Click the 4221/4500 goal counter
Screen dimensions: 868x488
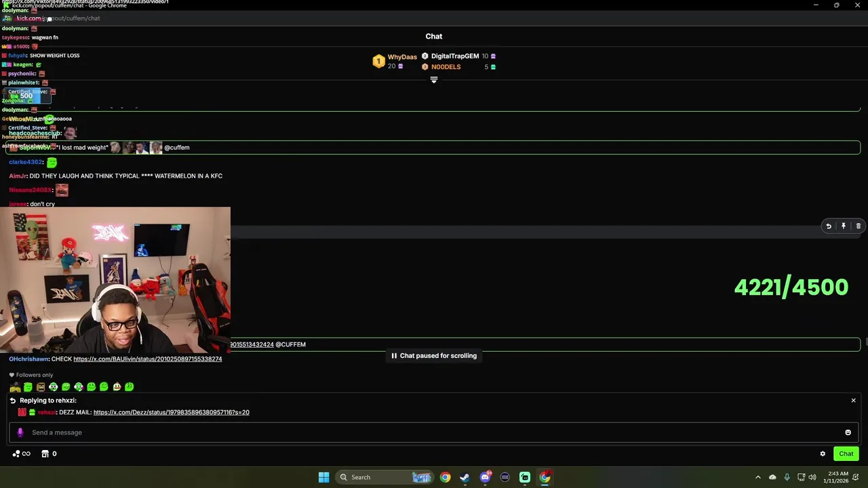[x=791, y=287]
